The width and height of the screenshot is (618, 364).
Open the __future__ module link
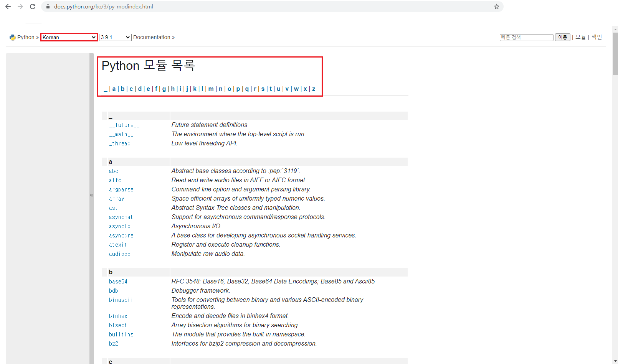[124, 125]
